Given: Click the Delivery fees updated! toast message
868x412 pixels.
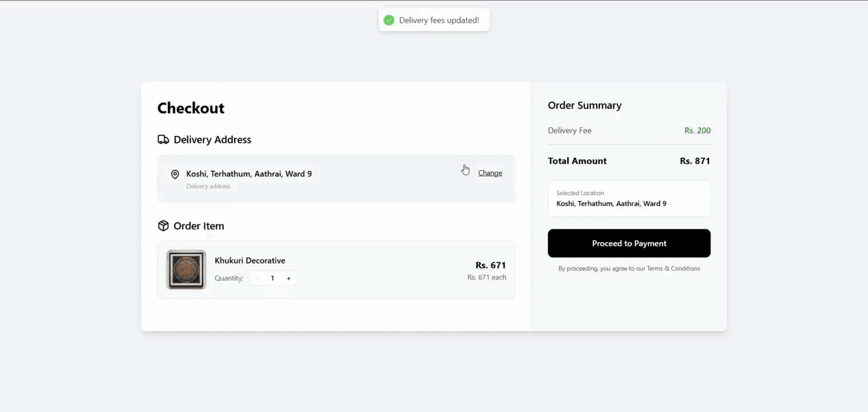Looking at the screenshot, I should (439, 21).
